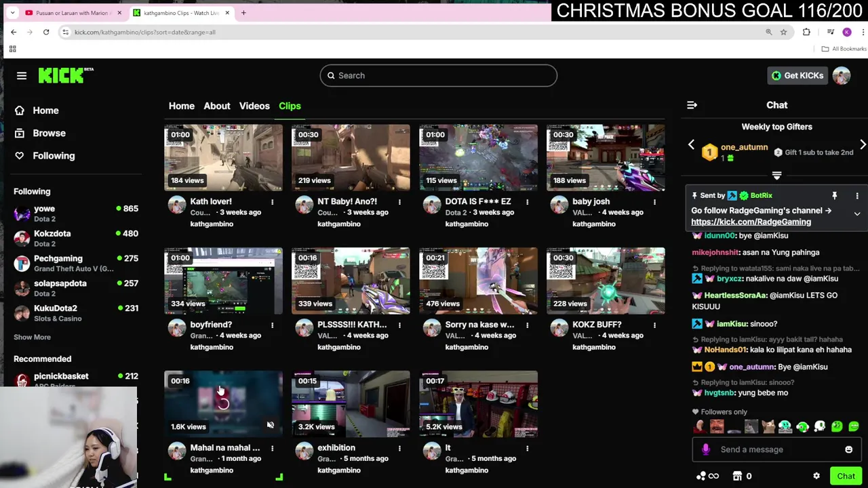Screen dimensions: 868x488
Task: Click the Send a message input
Action: tap(776, 449)
